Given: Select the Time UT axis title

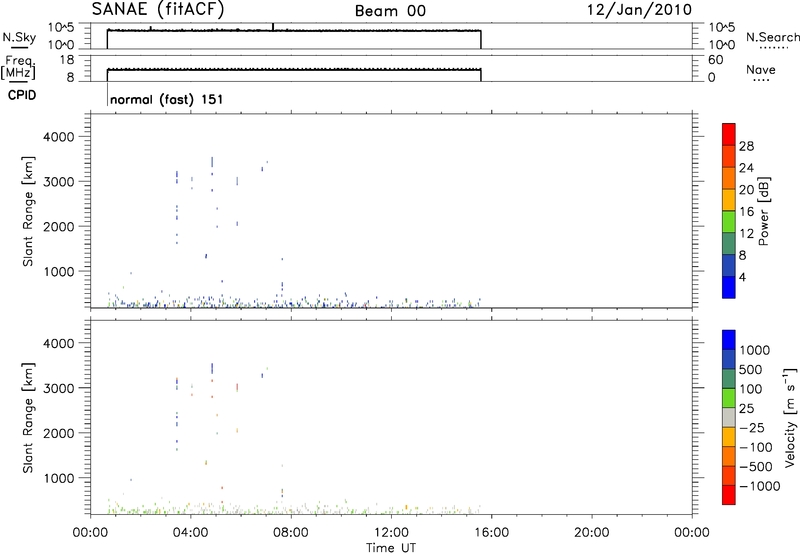Looking at the screenshot, I should pos(391,548).
